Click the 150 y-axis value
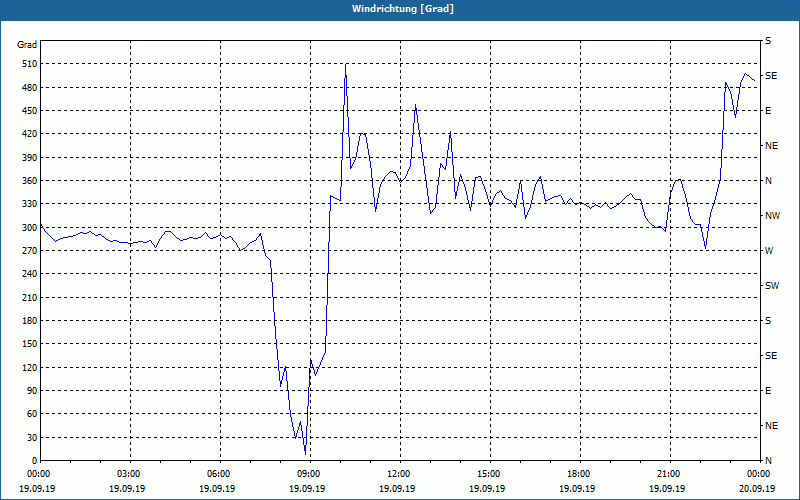The image size is (800, 500). (x=30, y=344)
